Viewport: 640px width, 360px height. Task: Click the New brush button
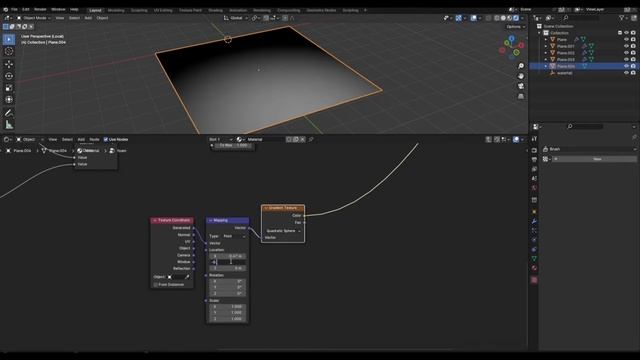click(597, 159)
